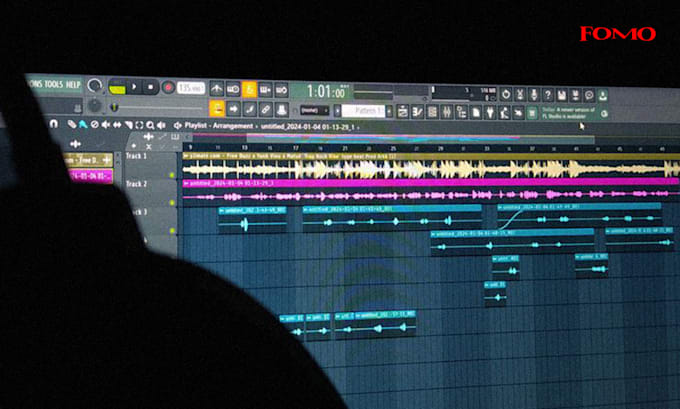Click the Play button in transport
The height and width of the screenshot is (409, 680).
(x=134, y=87)
